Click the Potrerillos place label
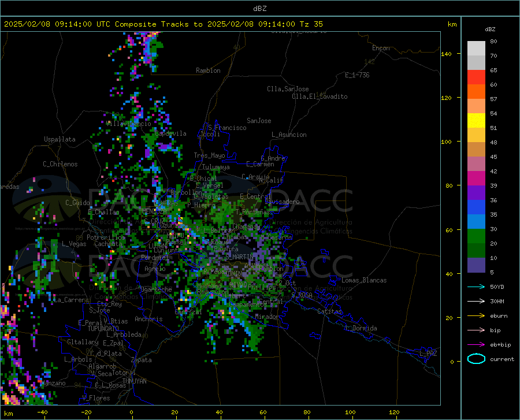 tap(106, 237)
